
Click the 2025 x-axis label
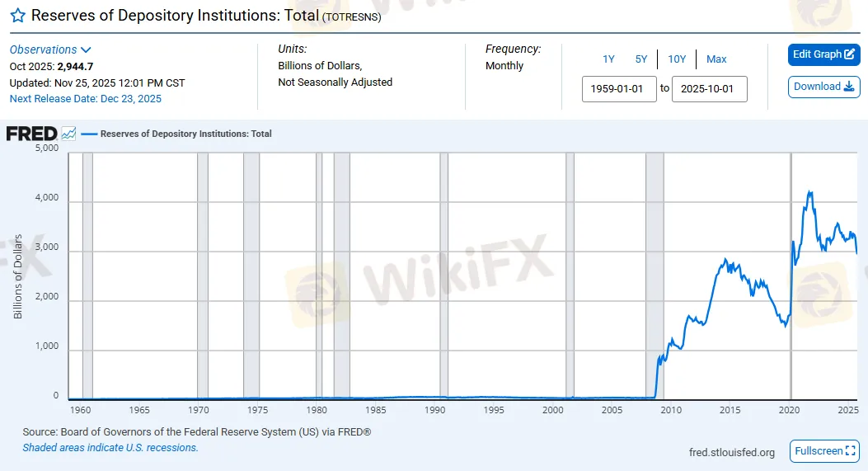[848, 410]
